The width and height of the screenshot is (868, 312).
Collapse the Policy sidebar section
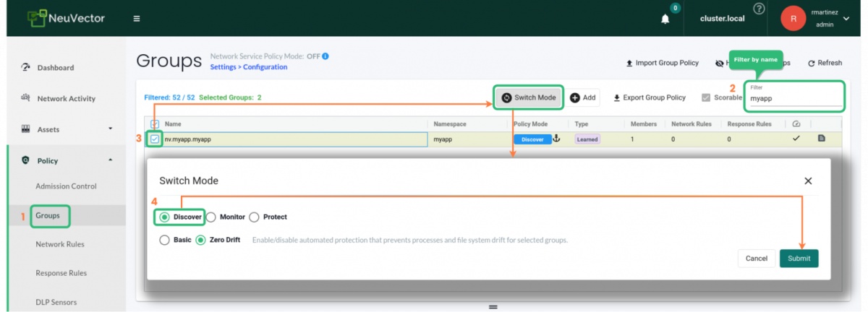point(111,160)
